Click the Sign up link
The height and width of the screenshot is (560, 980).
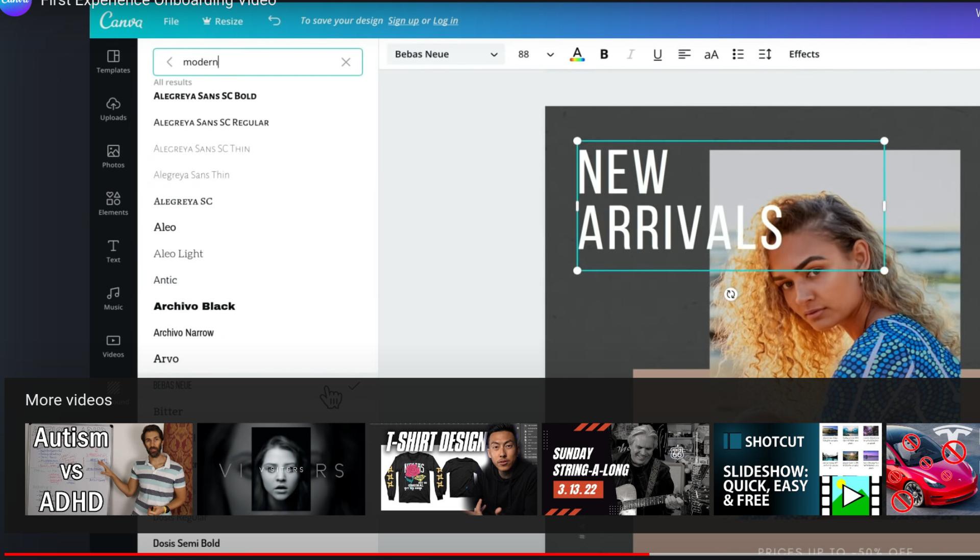pyautogui.click(x=403, y=21)
